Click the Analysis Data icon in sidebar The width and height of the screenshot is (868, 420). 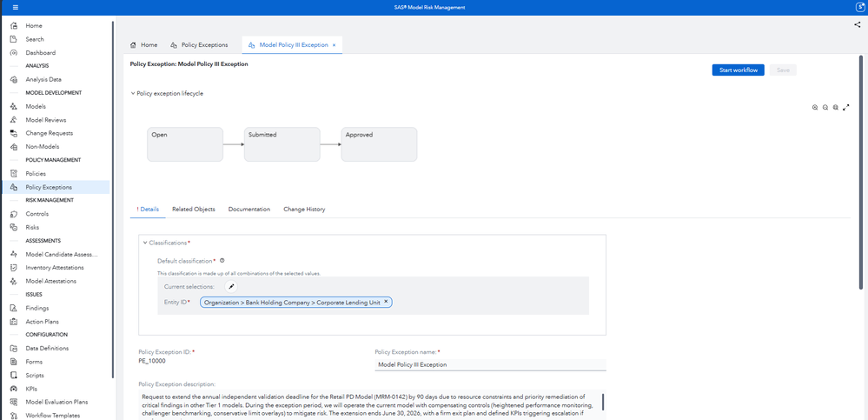point(14,80)
